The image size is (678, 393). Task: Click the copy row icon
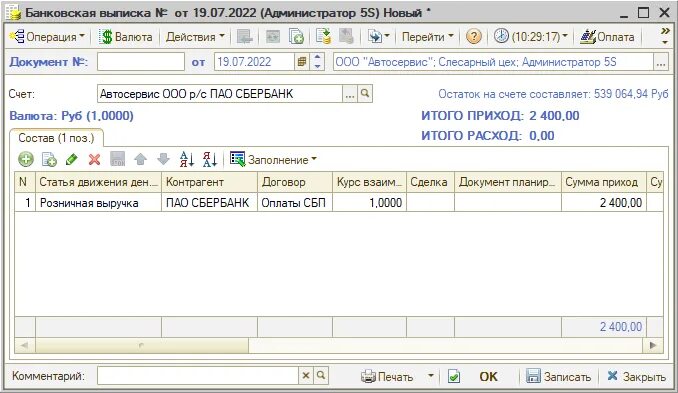tap(49, 160)
